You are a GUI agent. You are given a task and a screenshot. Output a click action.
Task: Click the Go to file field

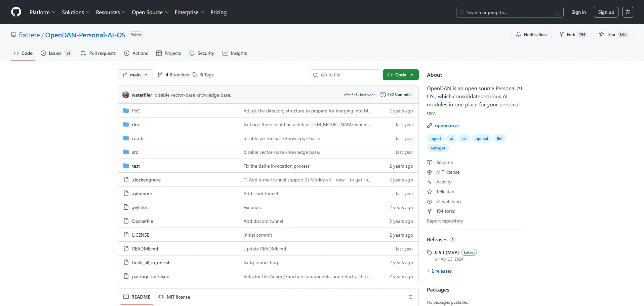(x=345, y=75)
